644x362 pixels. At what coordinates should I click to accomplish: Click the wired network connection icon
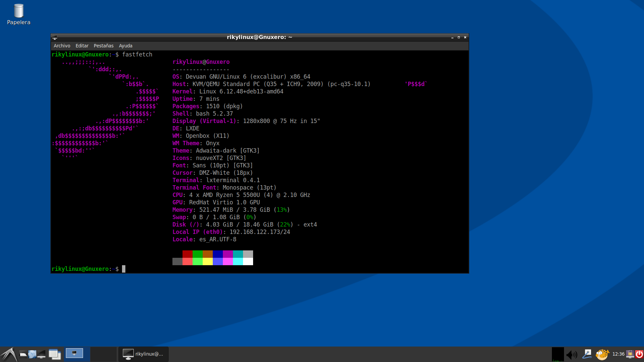click(x=587, y=354)
